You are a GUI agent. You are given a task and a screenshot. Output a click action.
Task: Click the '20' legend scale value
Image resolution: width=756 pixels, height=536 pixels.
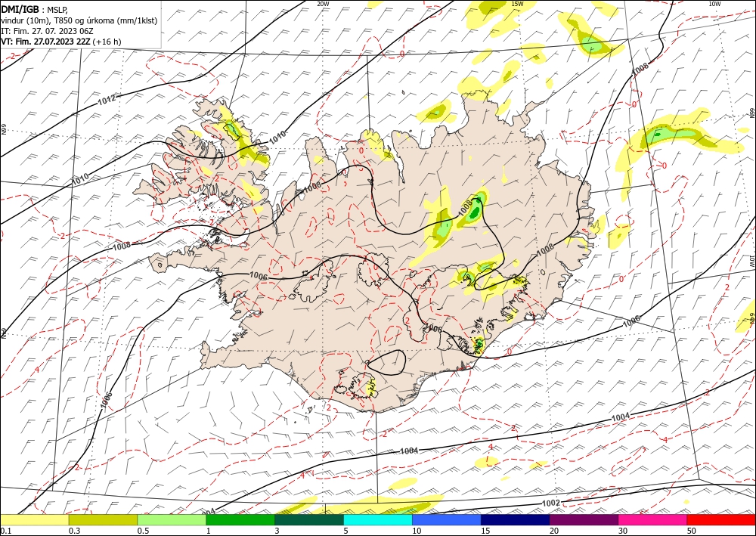coord(554,531)
